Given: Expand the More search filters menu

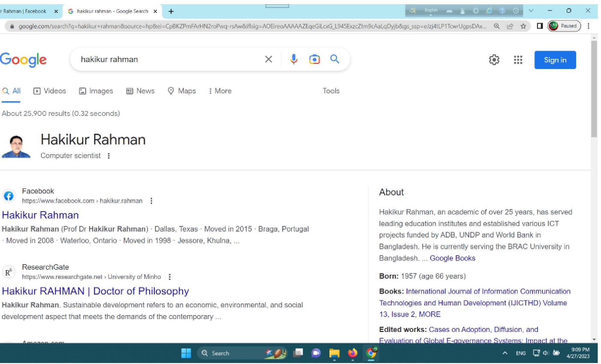Looking at the screenshot, I should (x=220, y=91).
